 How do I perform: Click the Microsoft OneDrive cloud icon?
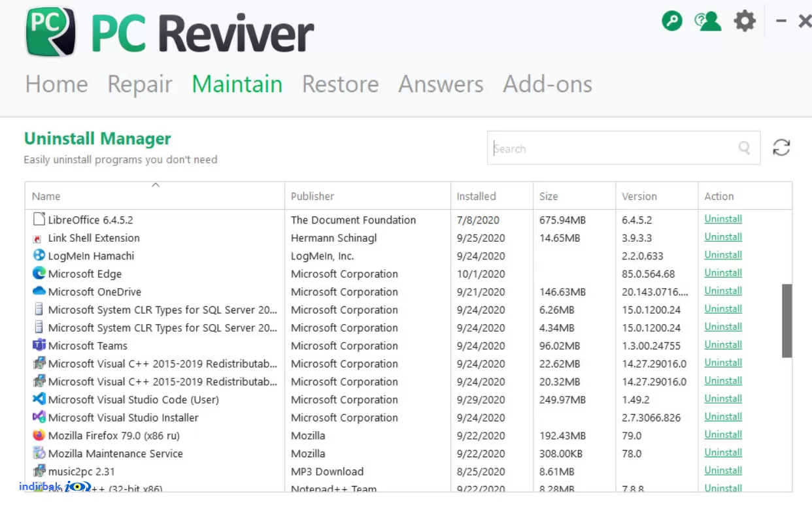click(39, 291)
